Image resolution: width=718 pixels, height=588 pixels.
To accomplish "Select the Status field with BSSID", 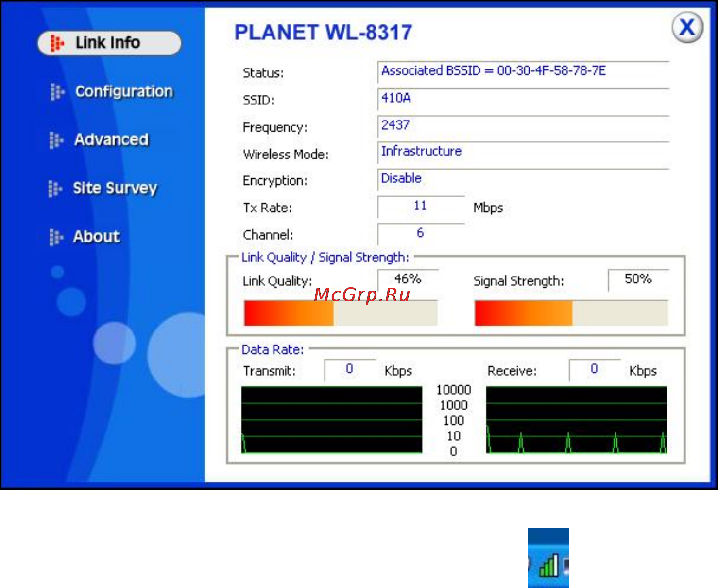I will click(523, 72).
